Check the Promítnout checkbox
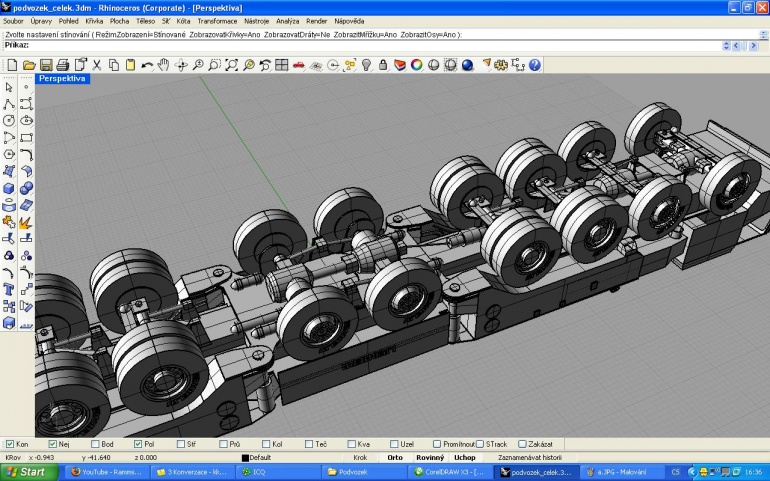Screen dimensions: 770x481 [437, 444]
